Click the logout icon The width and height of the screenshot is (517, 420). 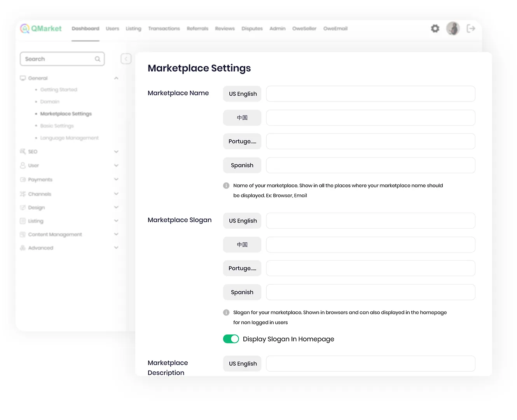coord(471,28)
